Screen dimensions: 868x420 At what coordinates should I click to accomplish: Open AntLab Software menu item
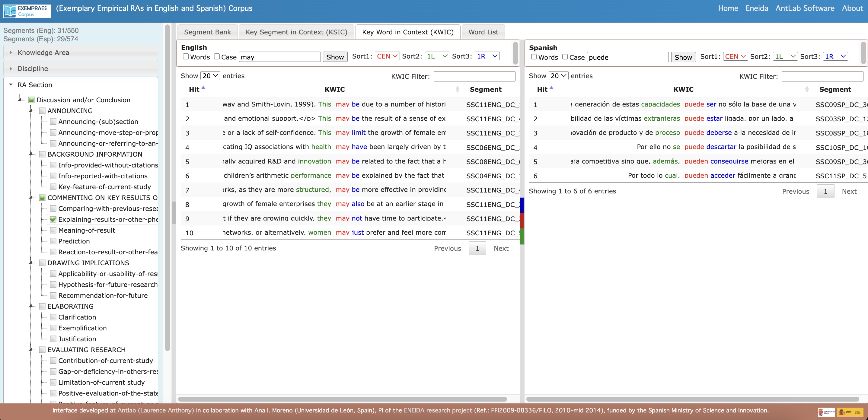(x=805, y=8)
